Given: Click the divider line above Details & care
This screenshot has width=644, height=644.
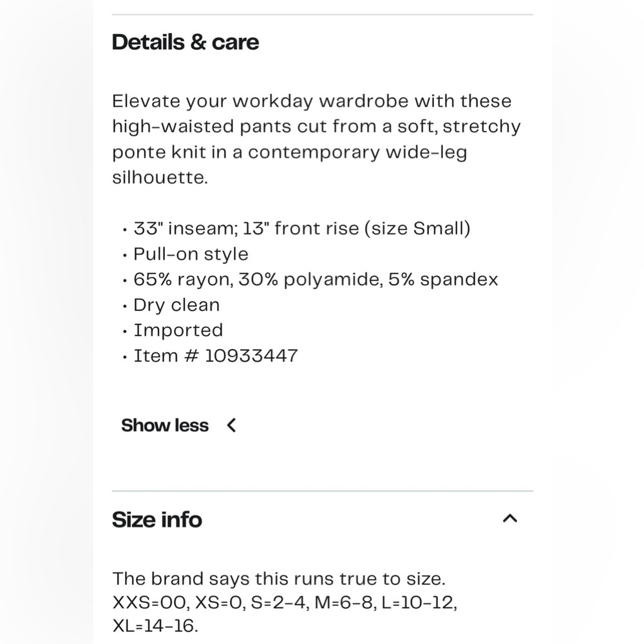Looking at the screenshot, I should [323, 15].
